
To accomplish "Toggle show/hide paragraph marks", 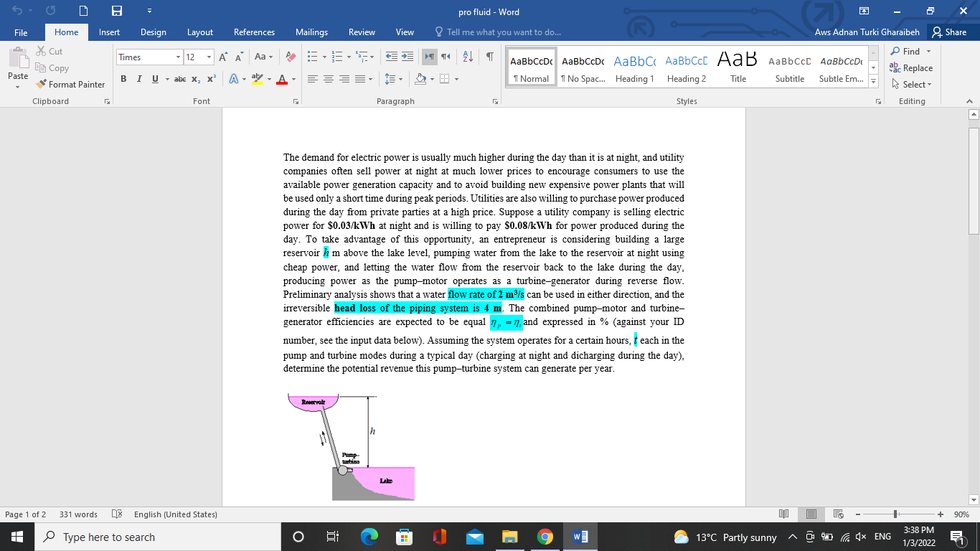I will point(489,56).
